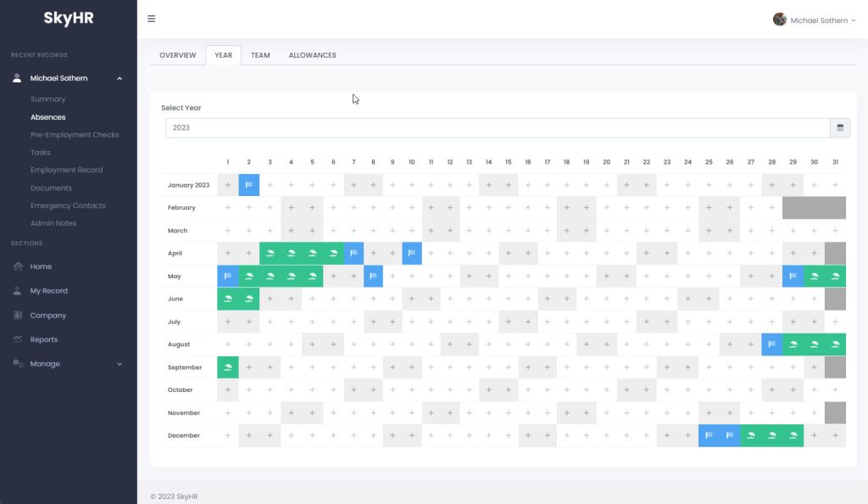Click the Select Year input field
This screenshot has height=504, width=868.
click(497, 128)
